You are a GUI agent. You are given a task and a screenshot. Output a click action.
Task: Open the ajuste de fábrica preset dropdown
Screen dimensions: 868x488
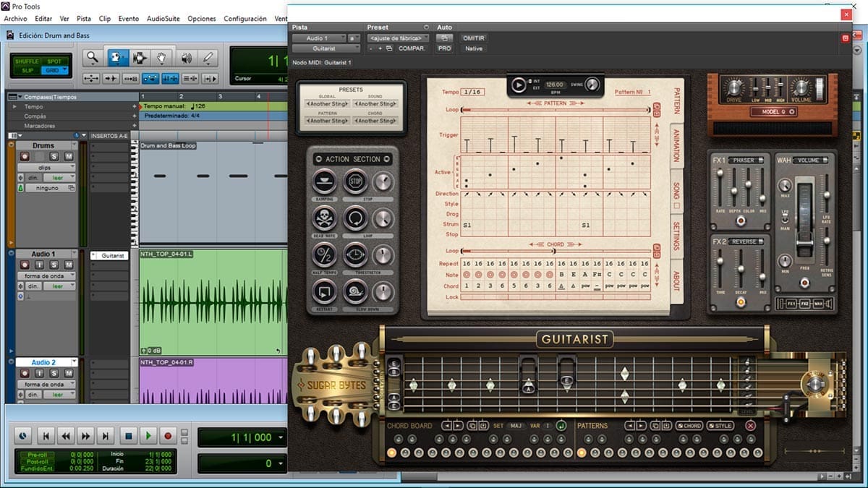398,38
